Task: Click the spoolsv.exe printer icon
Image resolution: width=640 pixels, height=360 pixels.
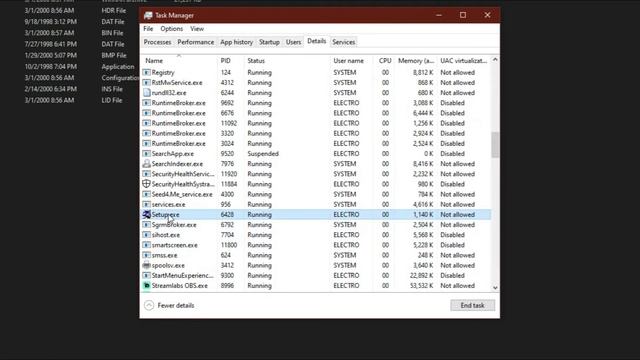Action: 146,265
